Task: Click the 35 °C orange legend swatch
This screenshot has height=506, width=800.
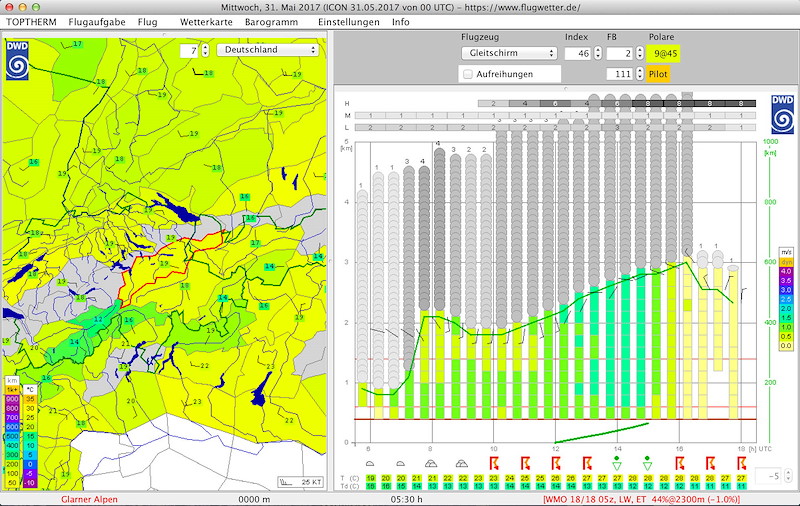Action: (31, 399)
